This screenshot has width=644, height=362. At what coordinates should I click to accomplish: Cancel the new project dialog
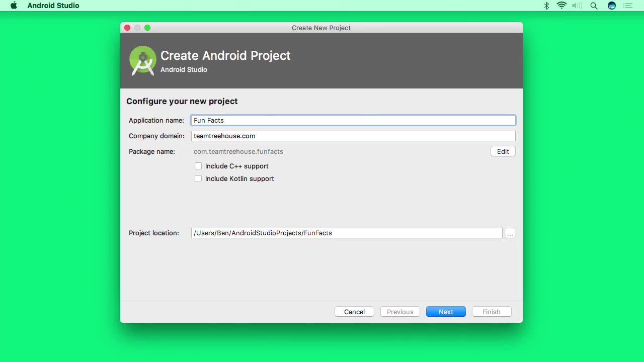point(354,311)
